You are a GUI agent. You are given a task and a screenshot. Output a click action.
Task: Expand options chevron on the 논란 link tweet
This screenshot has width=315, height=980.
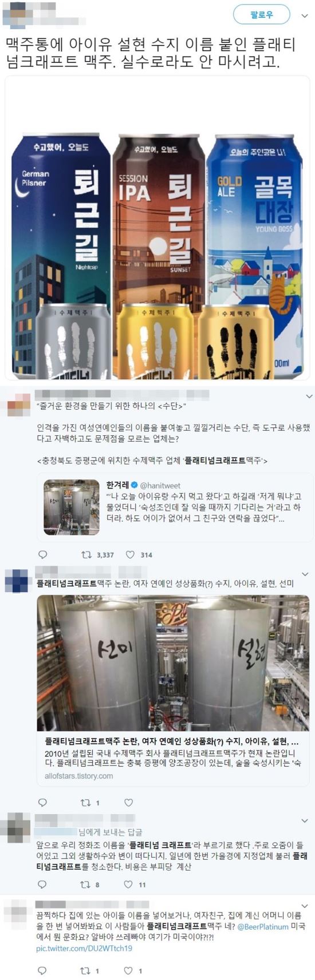click(x=305, y=574)
